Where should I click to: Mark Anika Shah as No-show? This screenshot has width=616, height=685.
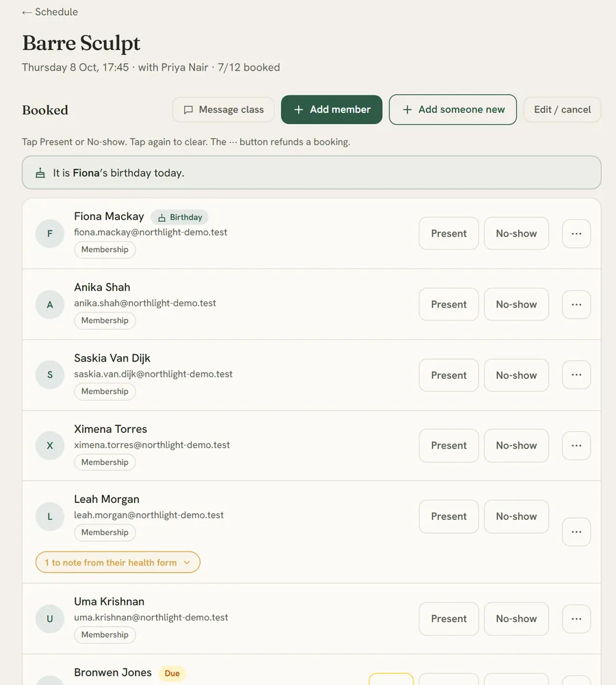click(x=517, y=304)
